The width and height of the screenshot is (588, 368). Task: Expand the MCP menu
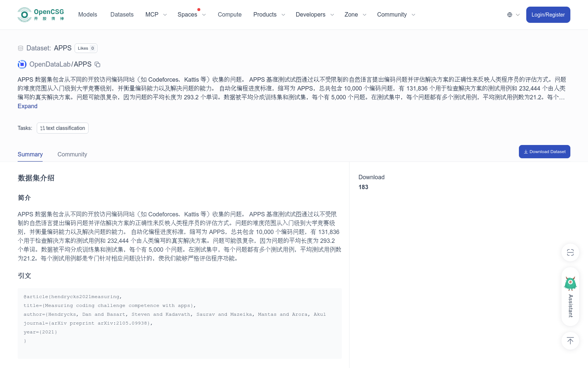[156, 15]
